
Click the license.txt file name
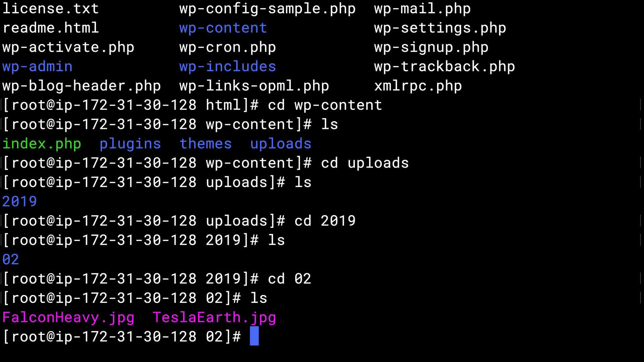click(51, 8)
